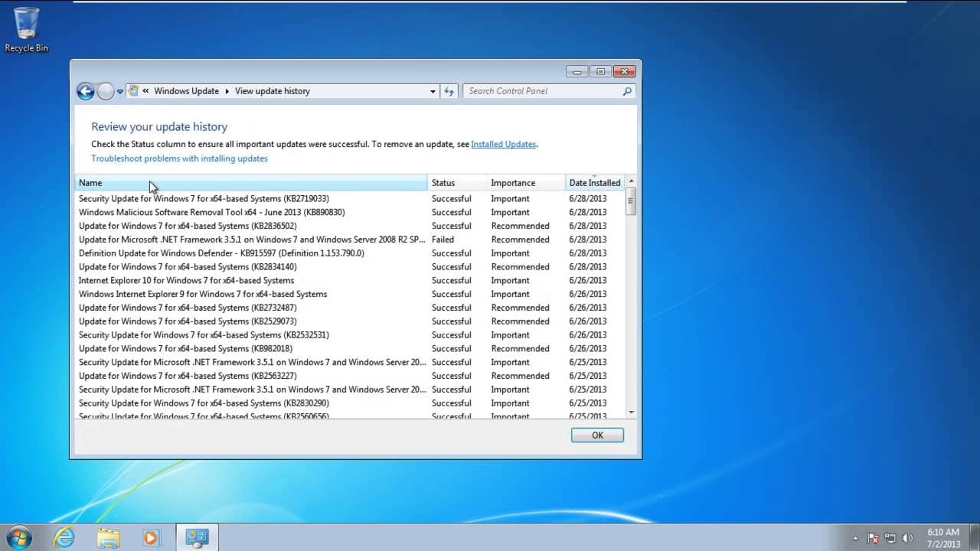Click the OK button
This screenshot has width=980, height=551.
[x=597, y=435]
